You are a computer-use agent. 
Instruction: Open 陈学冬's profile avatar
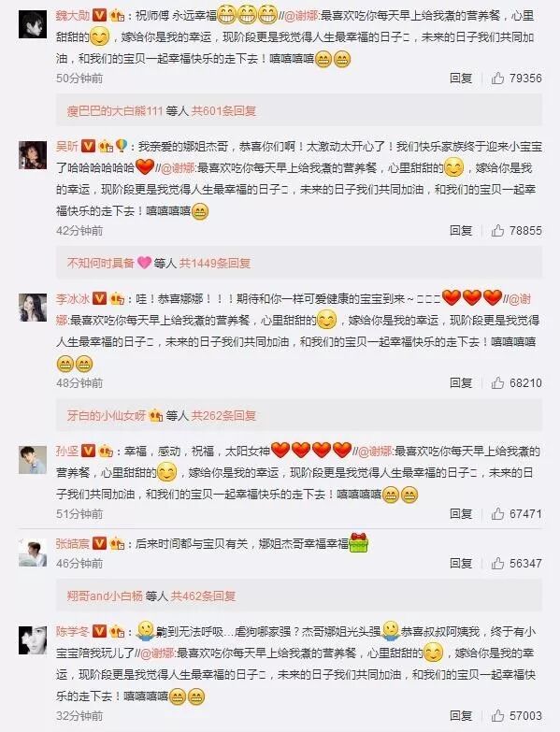click(x=33, y=640)
